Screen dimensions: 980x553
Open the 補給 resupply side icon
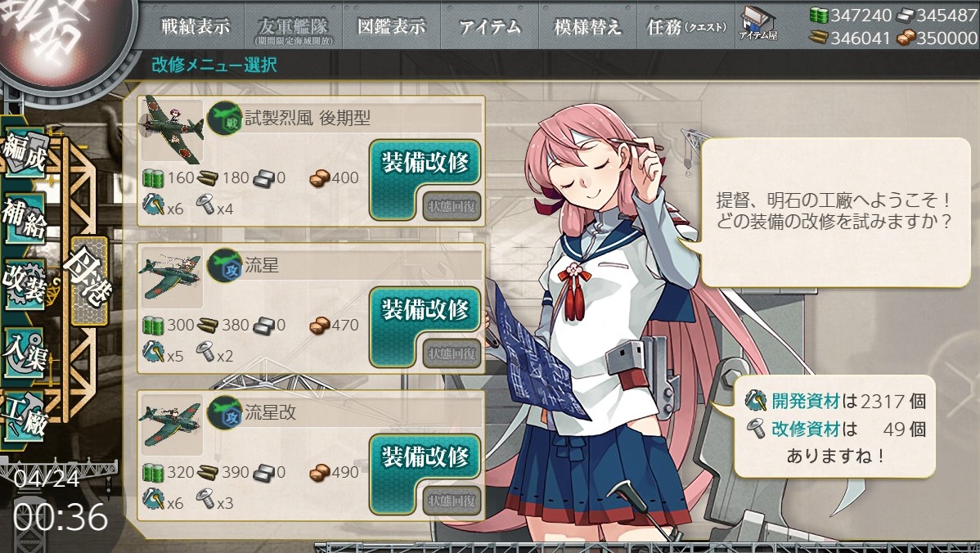[25, 219]
